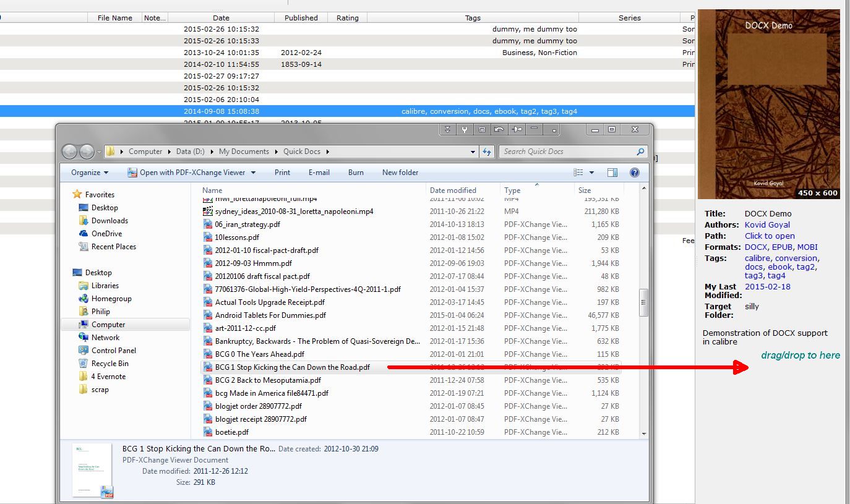
Task: Click the Network icon in navigation pane
Action: pos(84,338)
